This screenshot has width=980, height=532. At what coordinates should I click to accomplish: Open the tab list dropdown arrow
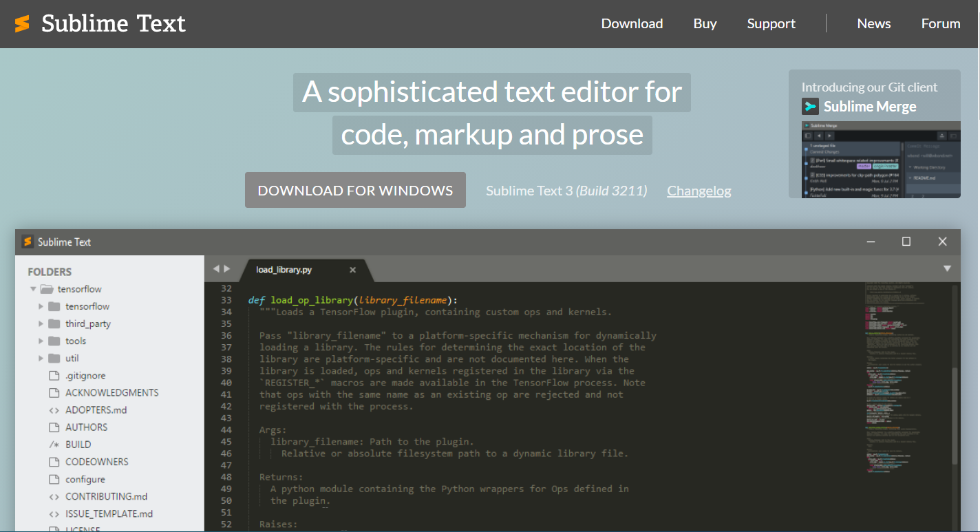click(947, 268)
